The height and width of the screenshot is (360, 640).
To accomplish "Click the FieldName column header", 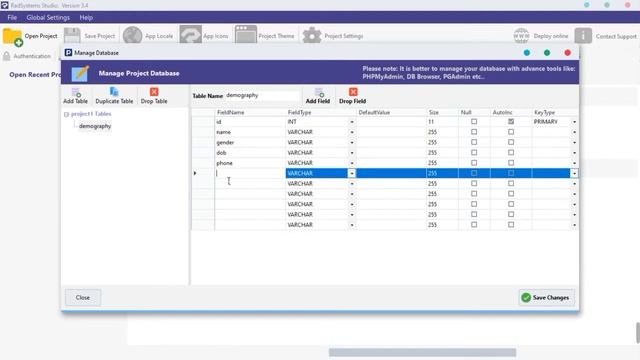I will coord(250,112).
